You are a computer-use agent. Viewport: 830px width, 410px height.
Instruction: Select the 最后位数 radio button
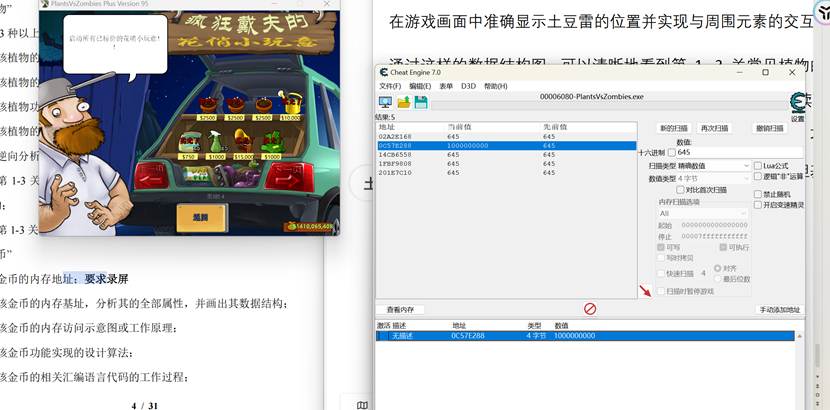tap(718, 279)
